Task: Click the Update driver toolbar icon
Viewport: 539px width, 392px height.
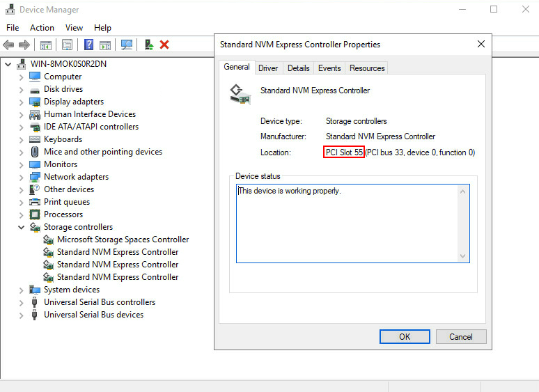Action: pos(149,45)
